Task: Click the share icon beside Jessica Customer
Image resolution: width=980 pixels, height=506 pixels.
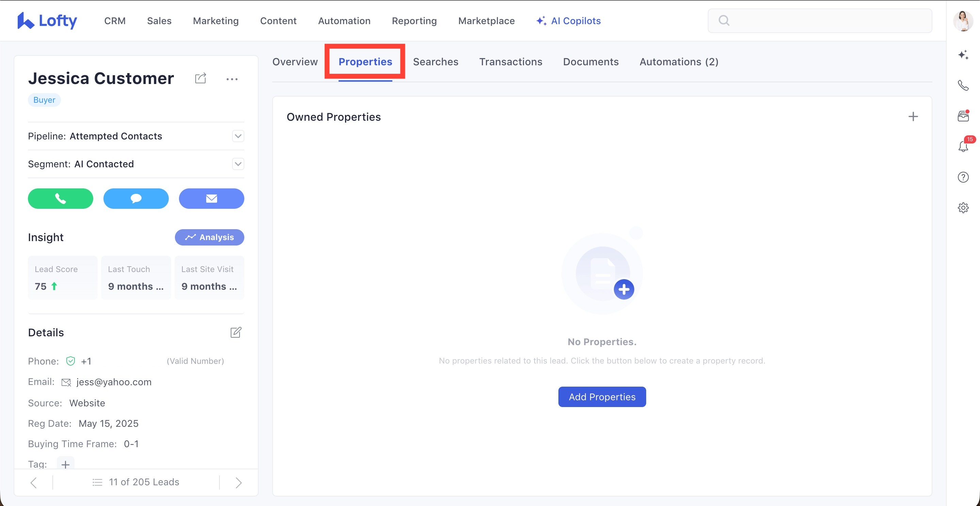Action: click(x=200, y=79)
